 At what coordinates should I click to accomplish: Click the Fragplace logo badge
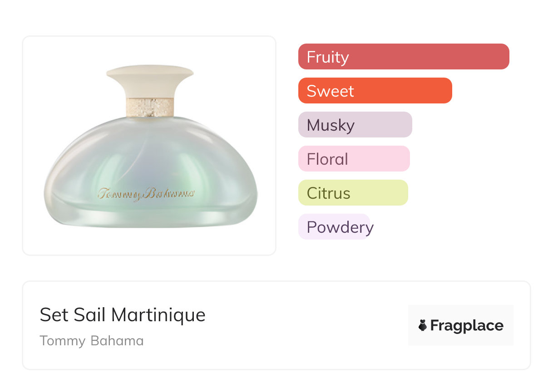[460, 325]
